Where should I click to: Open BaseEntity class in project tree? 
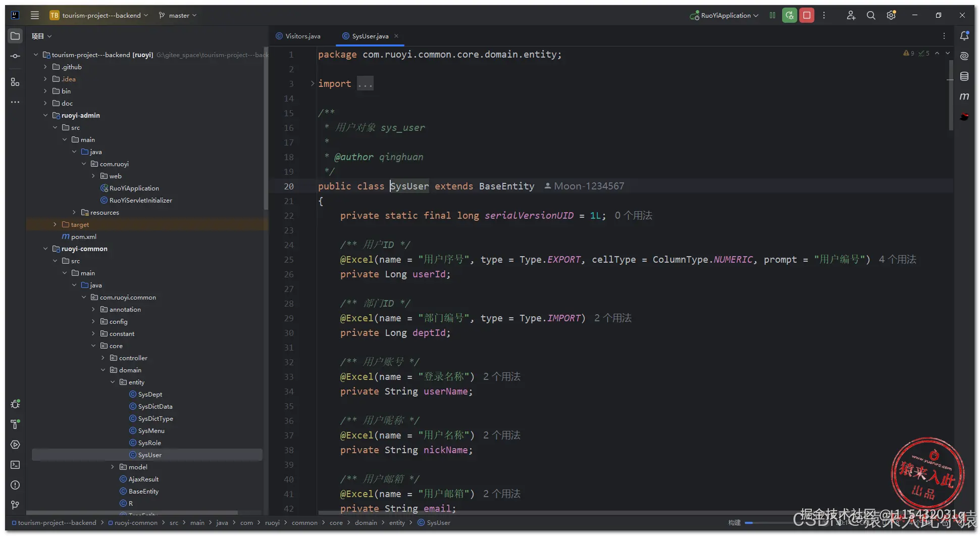pyautogui.click(x=139, y=491)
